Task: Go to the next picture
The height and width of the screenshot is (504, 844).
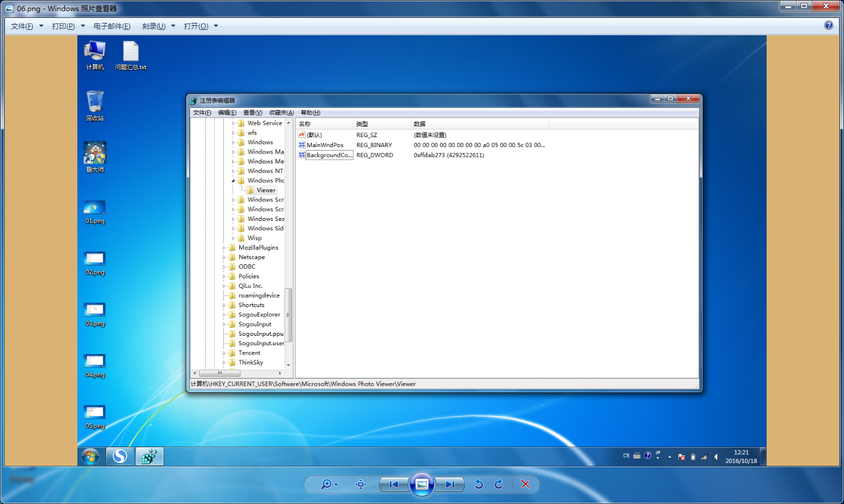Action: 450,484
